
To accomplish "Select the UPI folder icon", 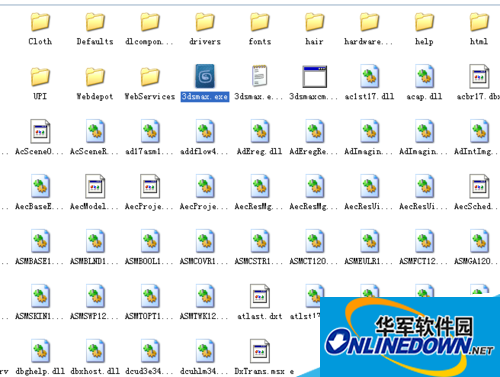I will click(40, 76).
